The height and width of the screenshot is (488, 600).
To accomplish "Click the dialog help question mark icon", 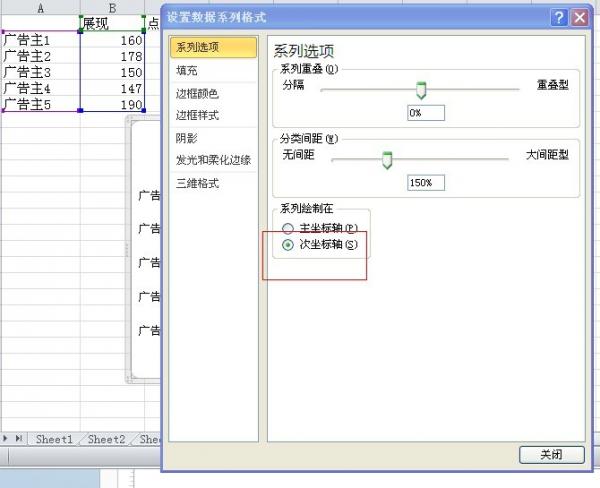I will [559, 17].
